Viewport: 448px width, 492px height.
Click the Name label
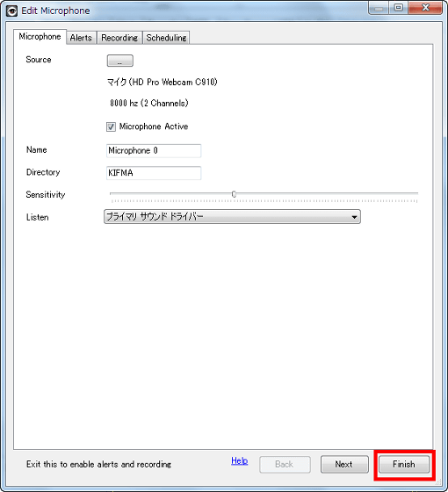pos(36,150)
